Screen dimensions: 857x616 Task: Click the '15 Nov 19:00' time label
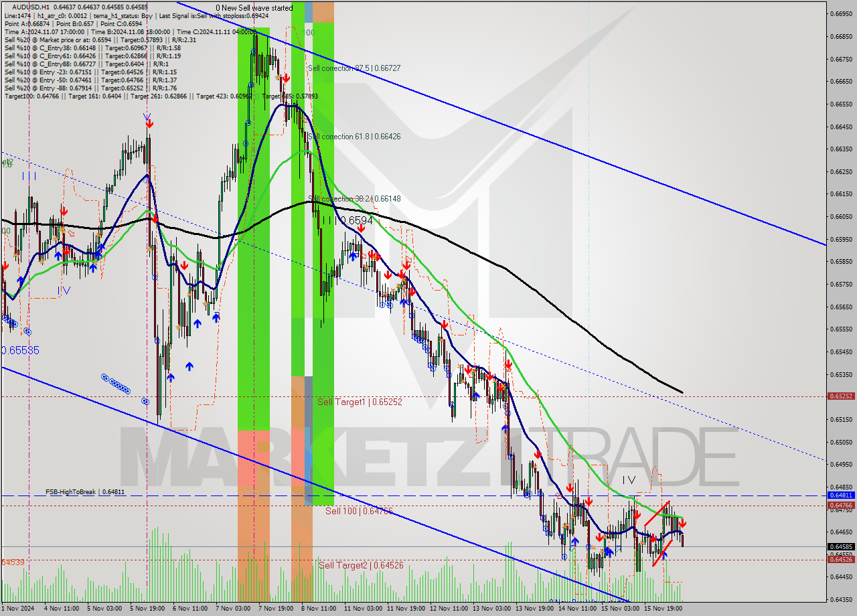pyautogui.click(x=662, y=609)
